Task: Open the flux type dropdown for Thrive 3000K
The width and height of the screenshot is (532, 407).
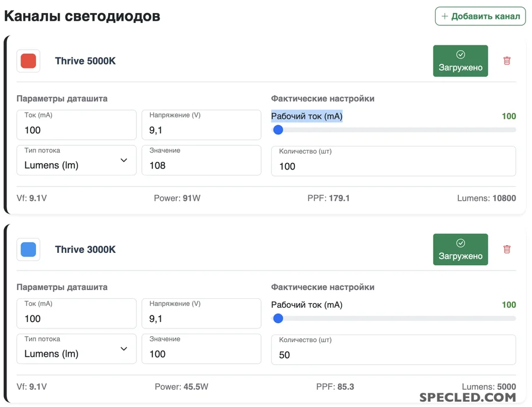Action: pyautogui.click(x=76, y=349)
